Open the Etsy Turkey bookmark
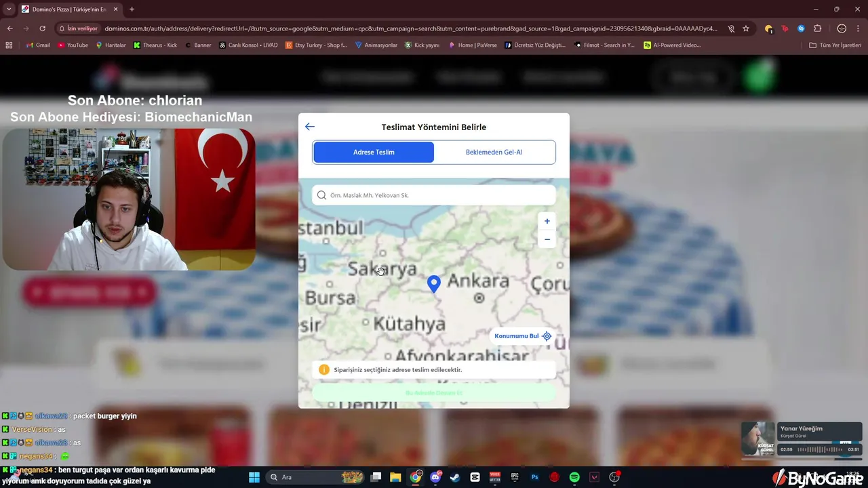The height and width of the screenshot is (488, 868). 317,45
